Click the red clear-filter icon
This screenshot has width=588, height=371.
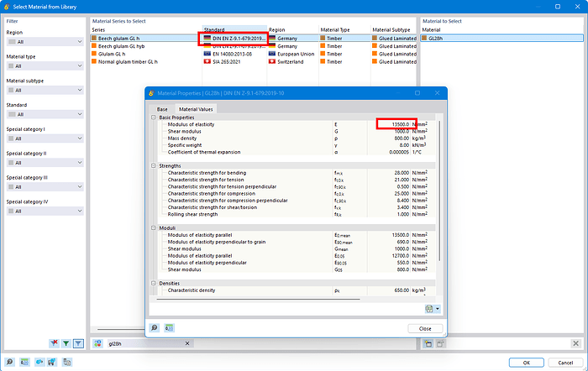click(x=55, y=343)
